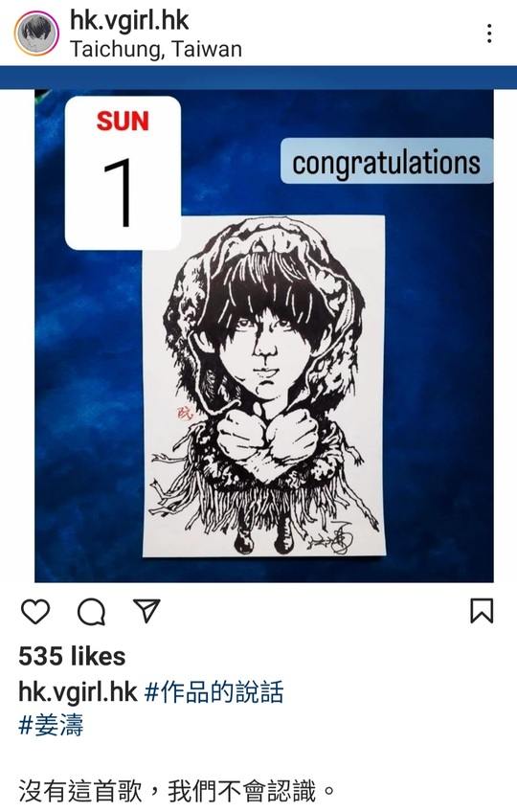View the Taichung, Taiwan location page
Image resolution: width=517 pixels, height=812 pixels.
(156, 49)
